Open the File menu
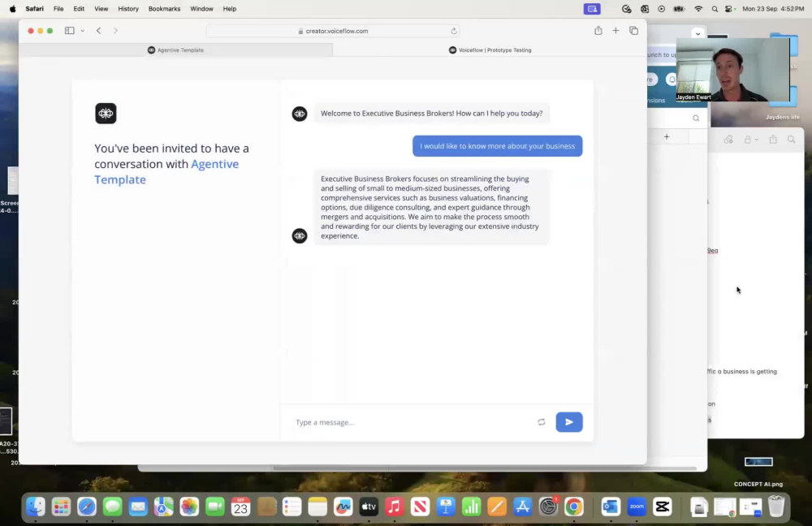This screenshot has height=526, width=812. click(x=58, y=9)
